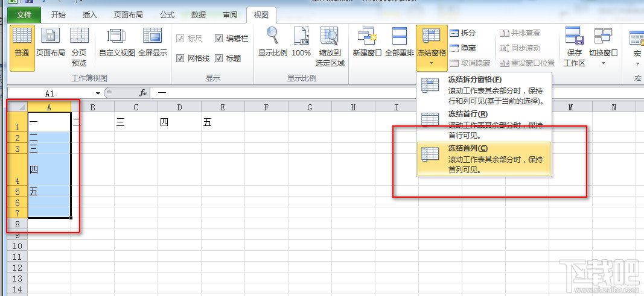Select column A header
The width and height of the screenshot is (644, 296).
coord(49,107)
